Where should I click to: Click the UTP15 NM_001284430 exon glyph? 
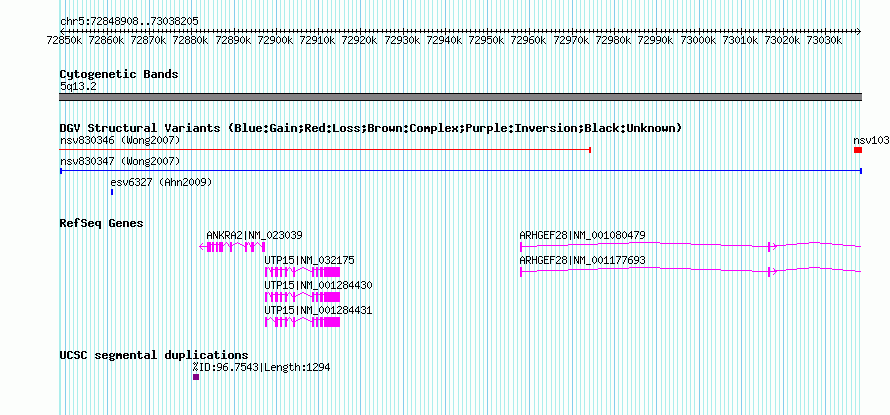coord(303,297)
